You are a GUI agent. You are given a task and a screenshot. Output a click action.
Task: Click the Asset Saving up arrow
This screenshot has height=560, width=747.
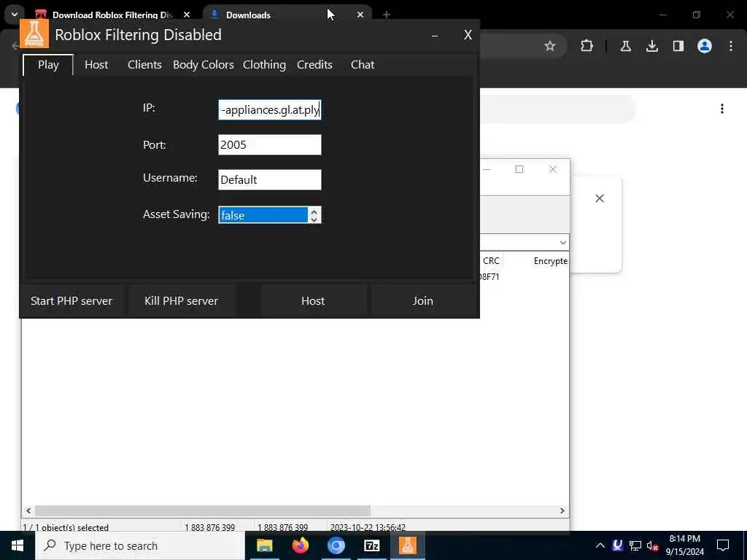point(314,211)
